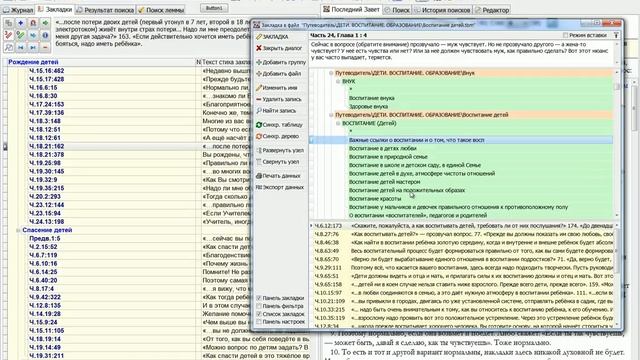
Task: Click the red X icon of Закрыть диалог
Action: (x=259, y=48)
